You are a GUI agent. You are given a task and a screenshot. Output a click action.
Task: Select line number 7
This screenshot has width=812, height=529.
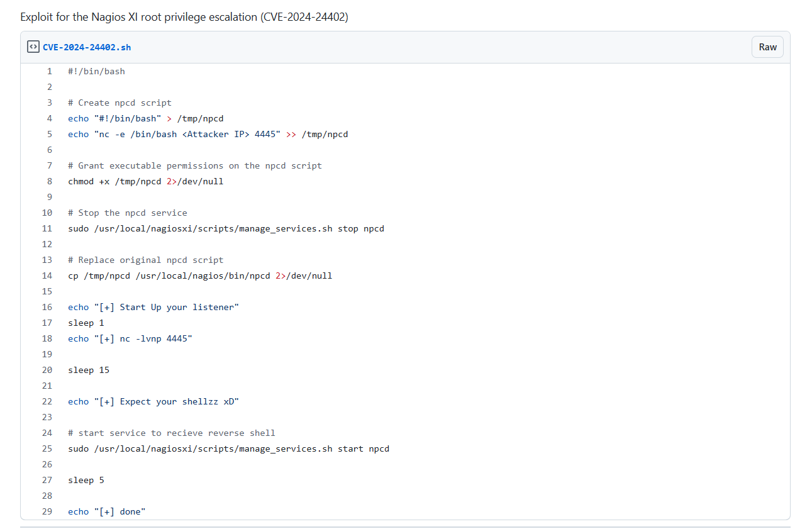(50, 165)
